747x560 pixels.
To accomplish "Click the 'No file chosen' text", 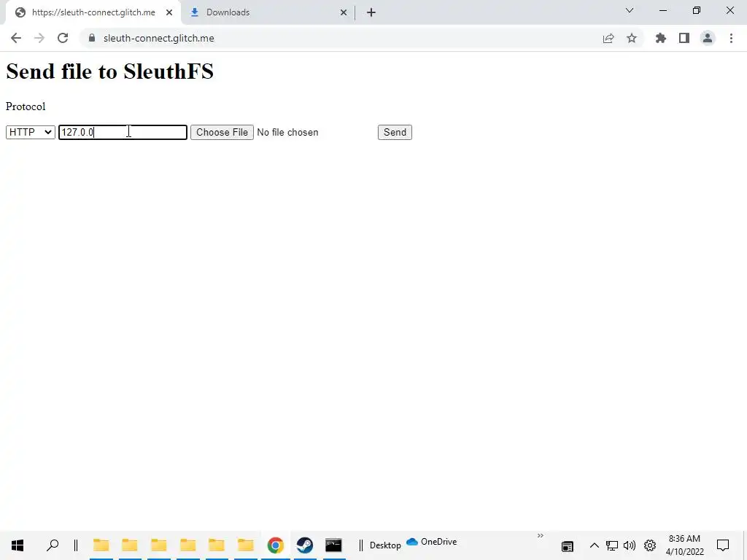I will pyautogui.click(x=287, y=133).
